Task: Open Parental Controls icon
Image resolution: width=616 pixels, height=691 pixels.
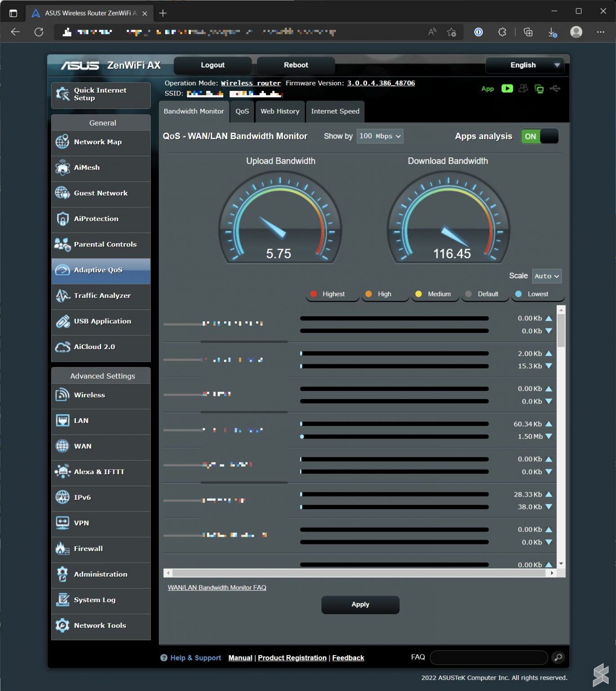Action: pos(62,244)
